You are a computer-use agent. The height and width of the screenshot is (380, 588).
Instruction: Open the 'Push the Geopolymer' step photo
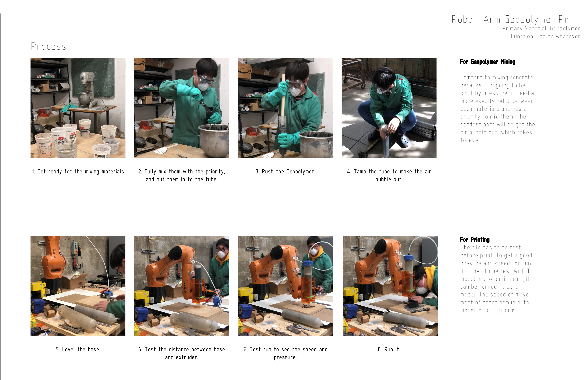pos(285,108)
